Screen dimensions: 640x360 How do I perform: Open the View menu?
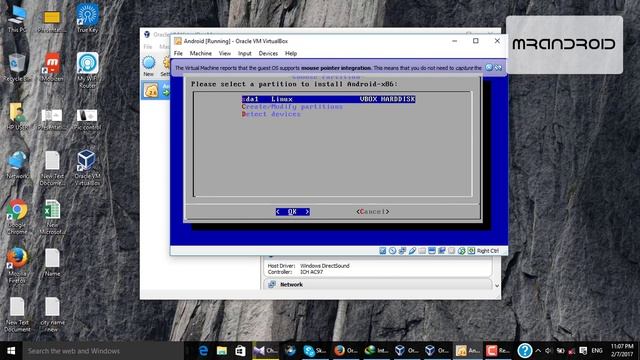point(224,53)
